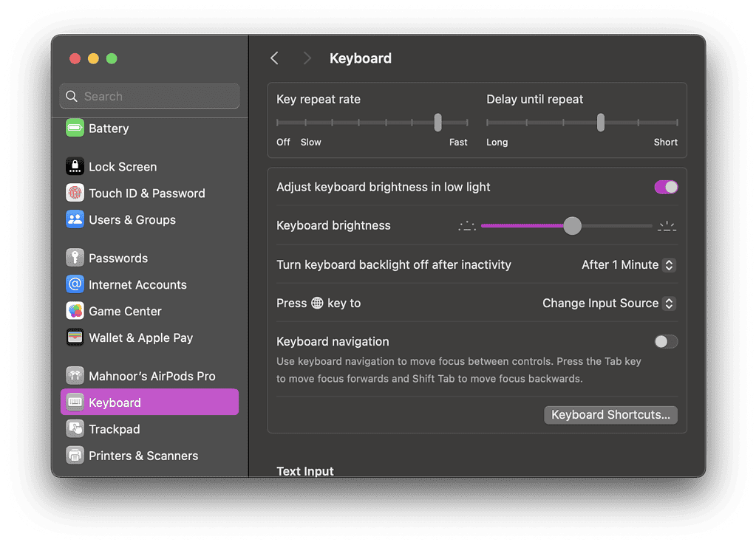756x545 pixels.
Task: Enable the Keyboard navigation switch
Action: (x=666, y=342)
